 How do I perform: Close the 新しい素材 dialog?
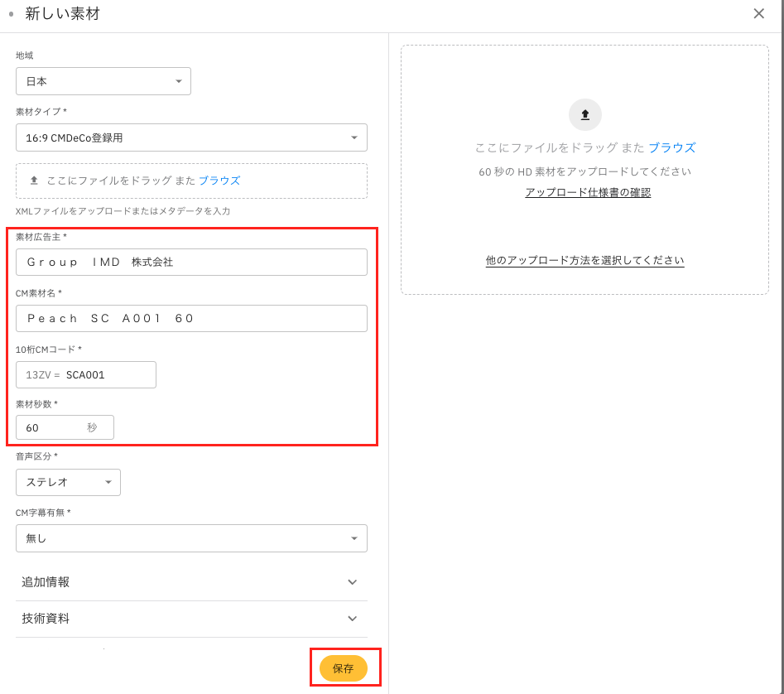[x=758, y=14]
